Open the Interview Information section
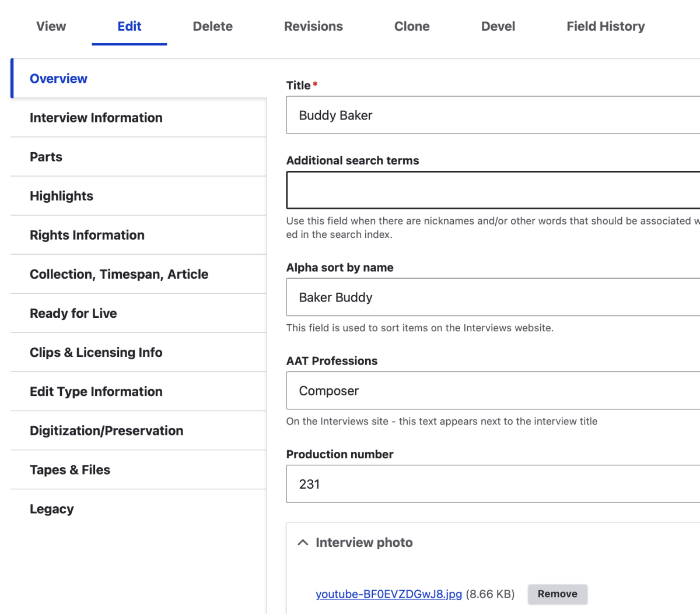The image size is (700, 614). pos(96,117)
